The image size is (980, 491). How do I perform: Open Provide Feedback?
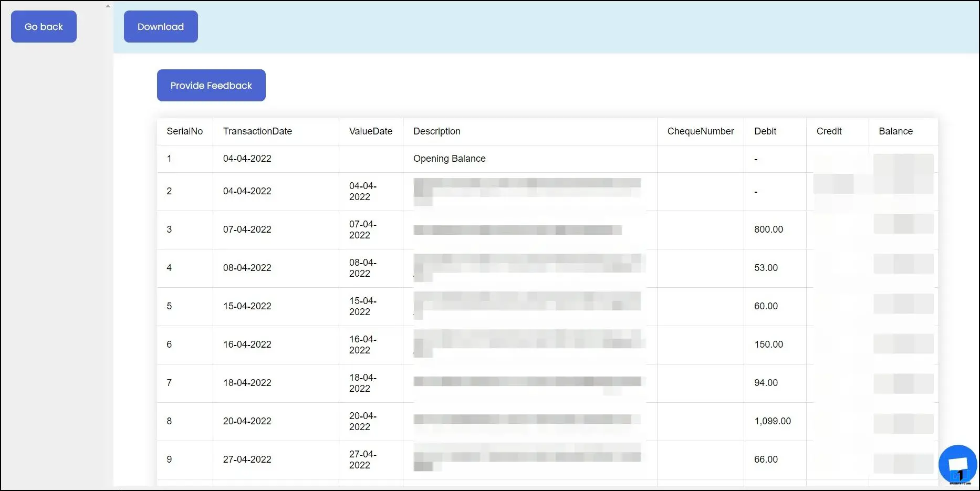click(x=211, y=85)
